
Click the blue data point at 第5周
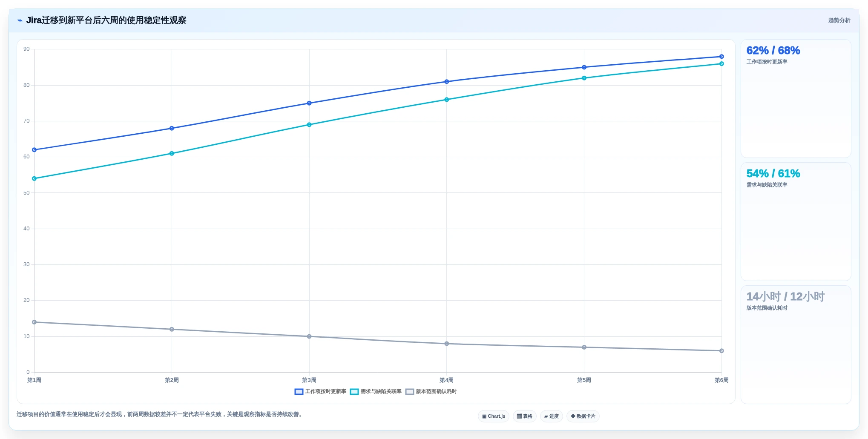(584, 67)
